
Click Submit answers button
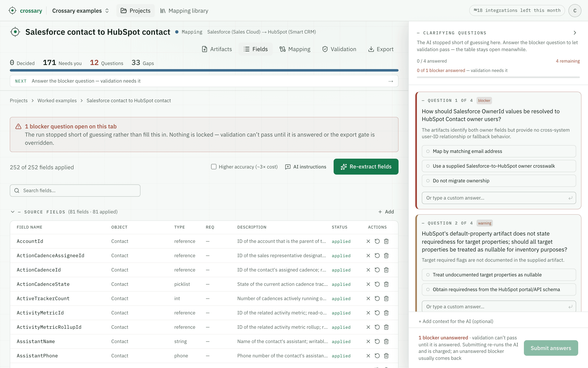[551, 348]
